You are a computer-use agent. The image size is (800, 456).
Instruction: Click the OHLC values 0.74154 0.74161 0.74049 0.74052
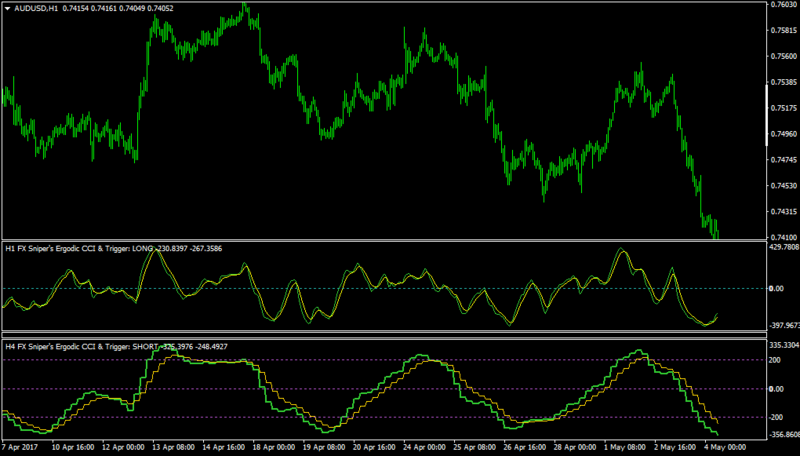click(x=118, y=8)
